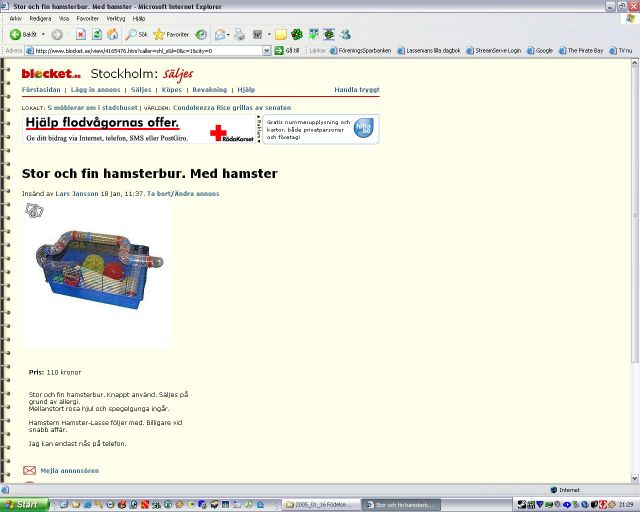Open the Condoleezza Rice grillas av senaten headline

pyautogui.click(x=232, y=108)
